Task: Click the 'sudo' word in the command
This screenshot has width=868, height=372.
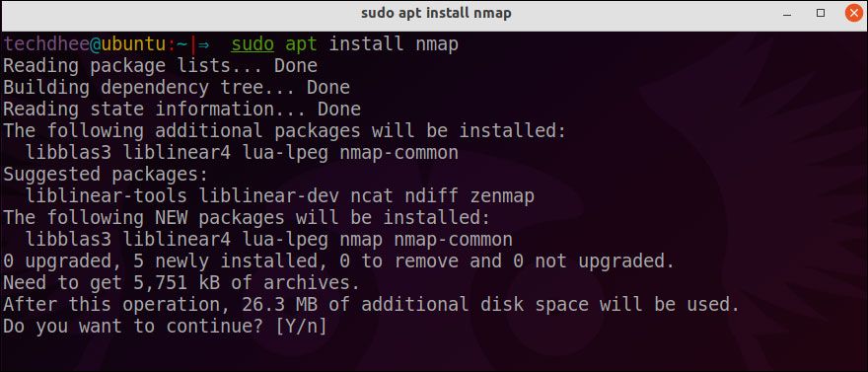Action: (253, 43)
